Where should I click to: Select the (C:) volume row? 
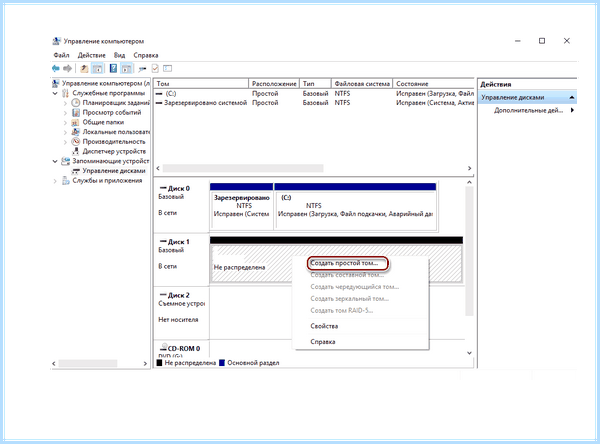tap(314, 93)
